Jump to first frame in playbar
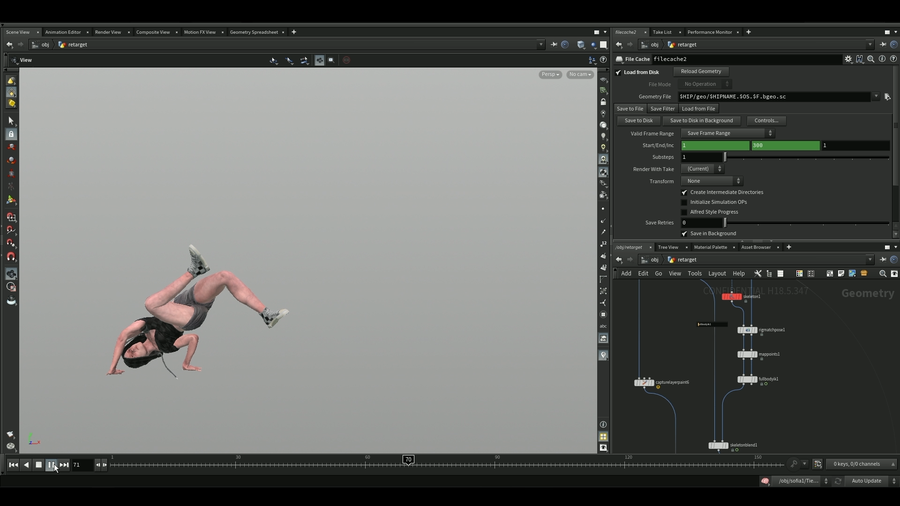The width and height of the screenshot is (900, 506). (13, 465)
